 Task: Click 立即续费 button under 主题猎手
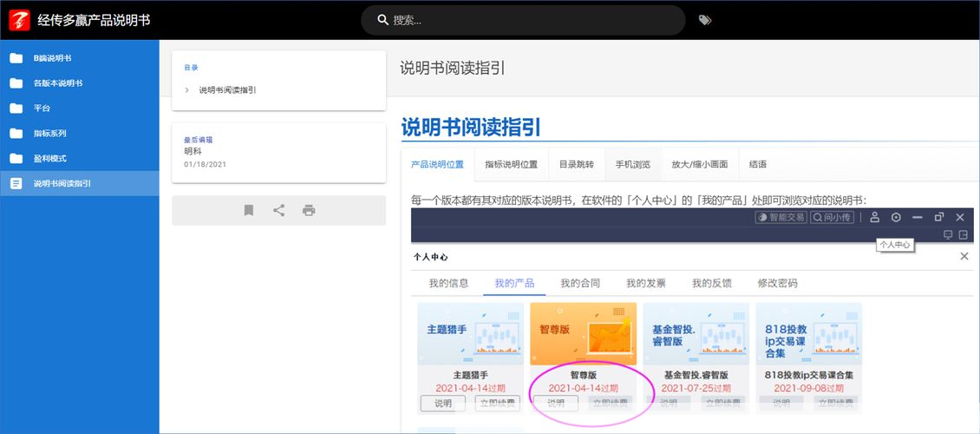click(x=498, y=404)
